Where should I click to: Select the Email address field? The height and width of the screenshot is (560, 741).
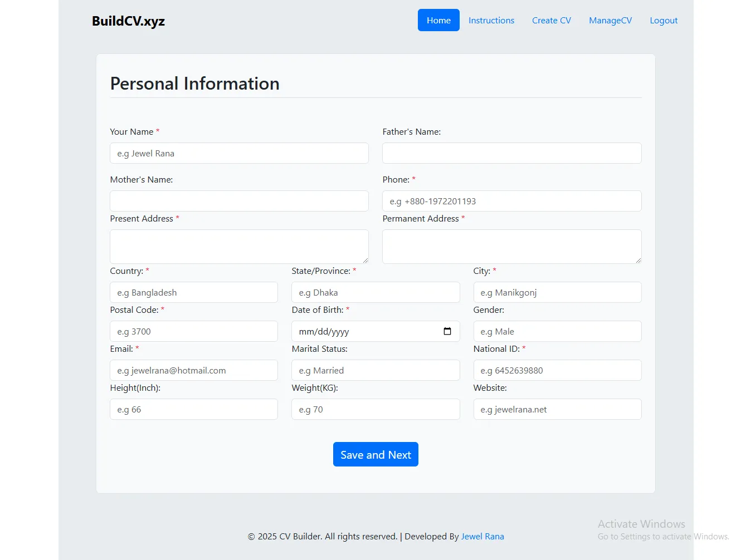pos(193,370)
